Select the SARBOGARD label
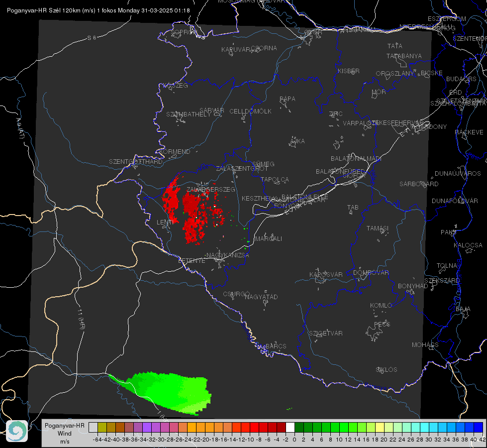 coord(419,184)
